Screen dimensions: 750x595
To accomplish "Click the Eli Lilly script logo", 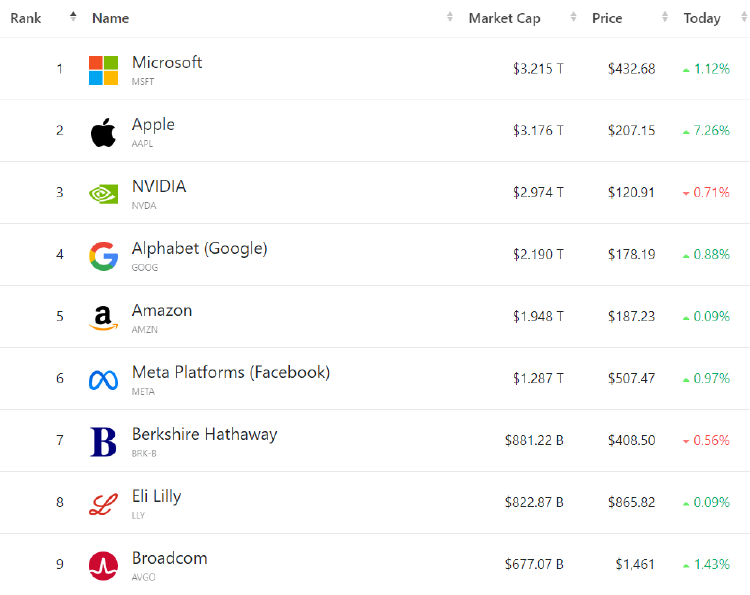I will 103,504.
